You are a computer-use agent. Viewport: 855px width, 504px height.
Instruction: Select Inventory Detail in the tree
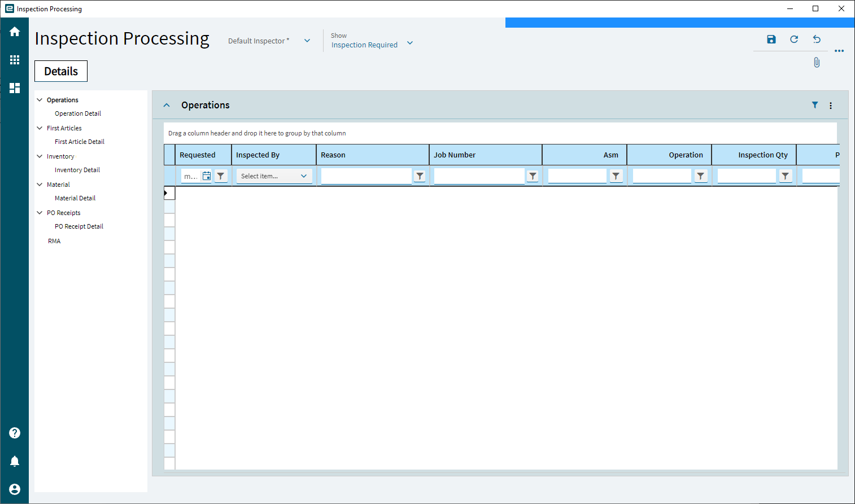point(77,170)
